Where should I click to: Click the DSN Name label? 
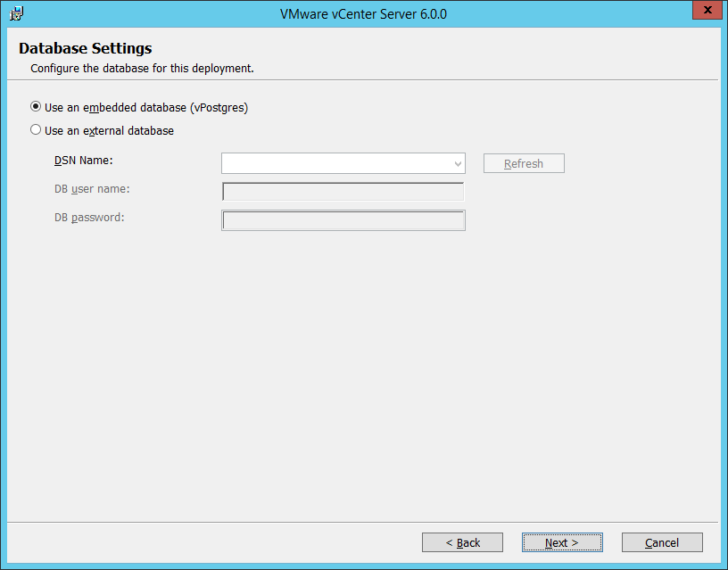[84, 161]
